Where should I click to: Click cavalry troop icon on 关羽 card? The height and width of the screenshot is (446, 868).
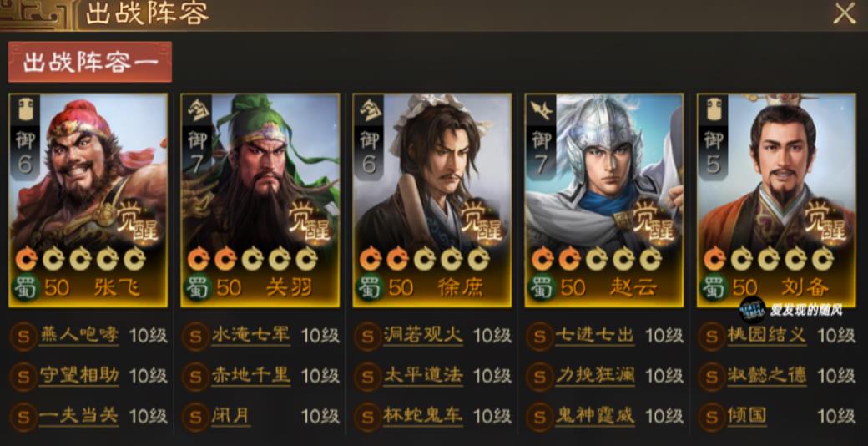(x=196, y=110)
